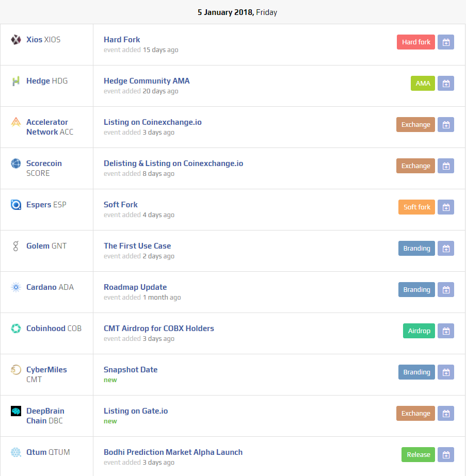The image size is (466, 476).
Task: Click the Accelerator Network triangle logo
Action: click(x=16, y=122)
